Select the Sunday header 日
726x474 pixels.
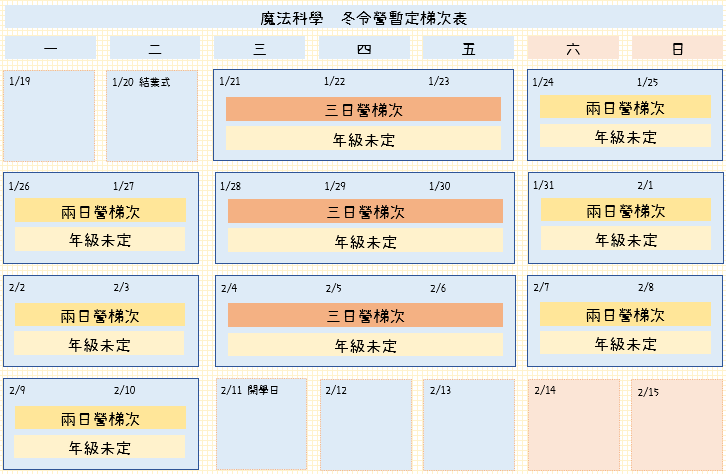[x=677, y=48]
